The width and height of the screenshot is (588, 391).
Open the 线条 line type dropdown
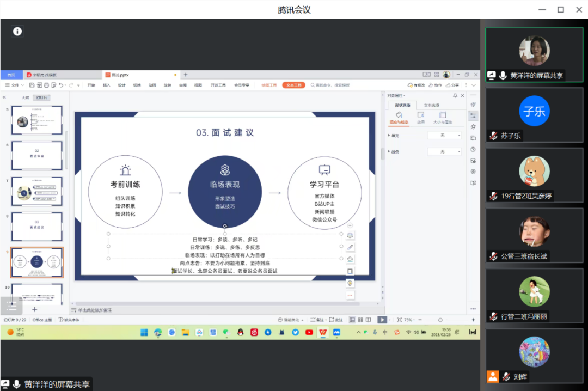444,151
